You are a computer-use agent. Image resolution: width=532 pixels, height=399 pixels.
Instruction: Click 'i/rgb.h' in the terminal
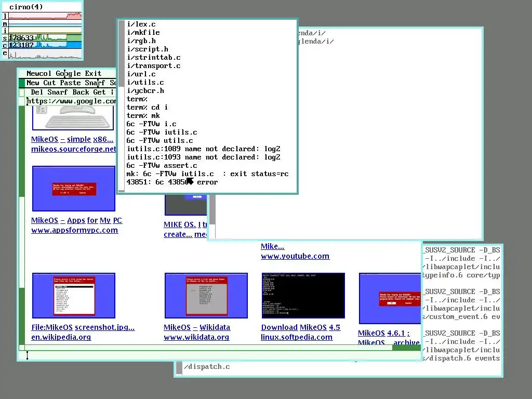click(x=141, y=41)
